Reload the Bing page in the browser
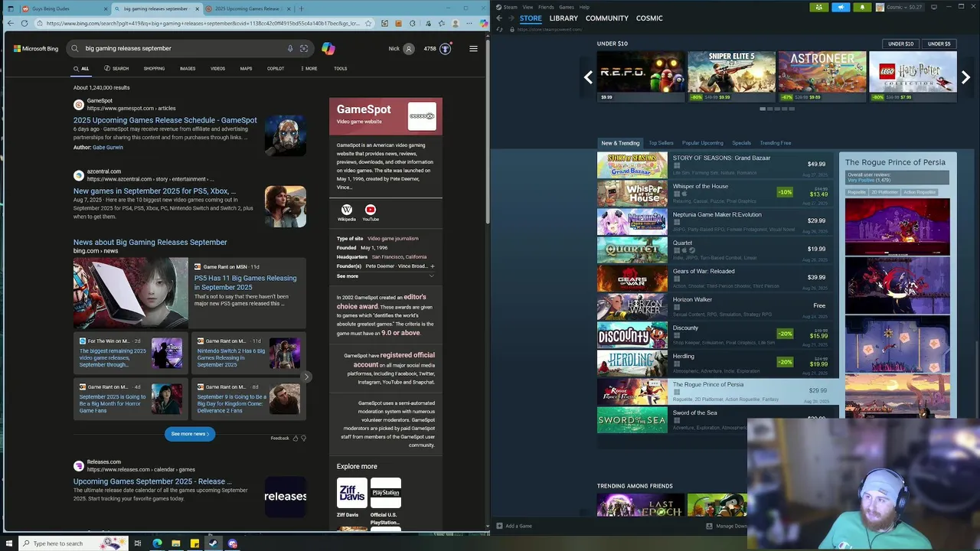 [24, 23]
